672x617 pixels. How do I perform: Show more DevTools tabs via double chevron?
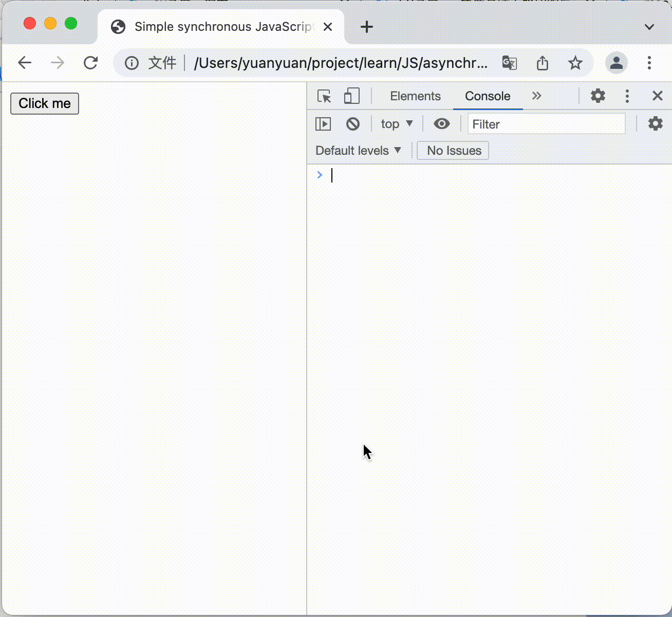click(x=536, y=96)
